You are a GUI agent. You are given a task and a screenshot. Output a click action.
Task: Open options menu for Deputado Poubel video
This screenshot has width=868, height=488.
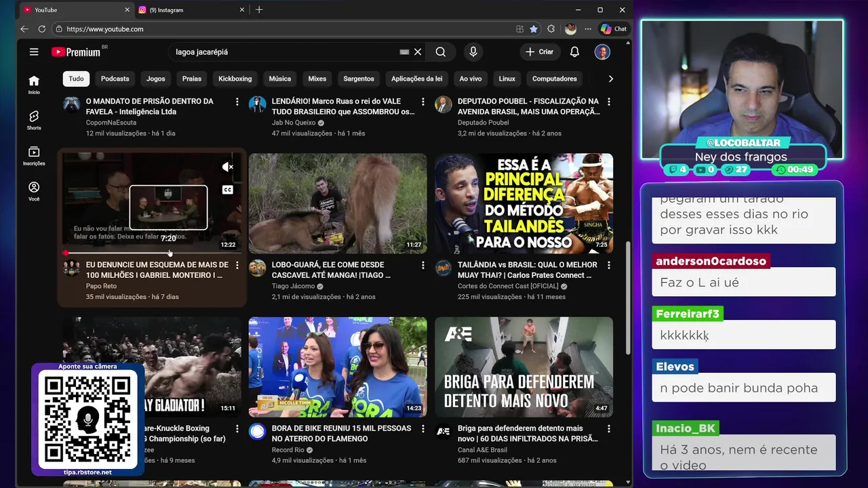pyautogui.click(x=608, y=102)
